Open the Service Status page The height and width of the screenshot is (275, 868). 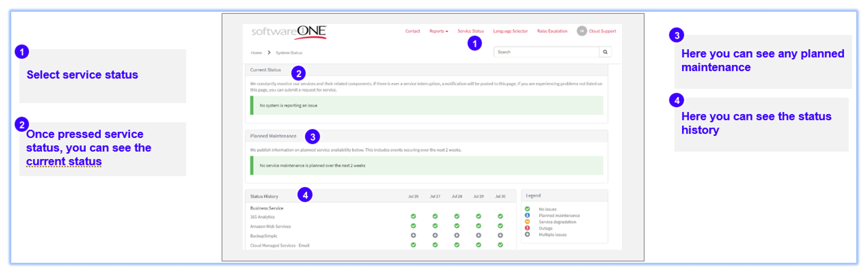click(x=470, y=31)
